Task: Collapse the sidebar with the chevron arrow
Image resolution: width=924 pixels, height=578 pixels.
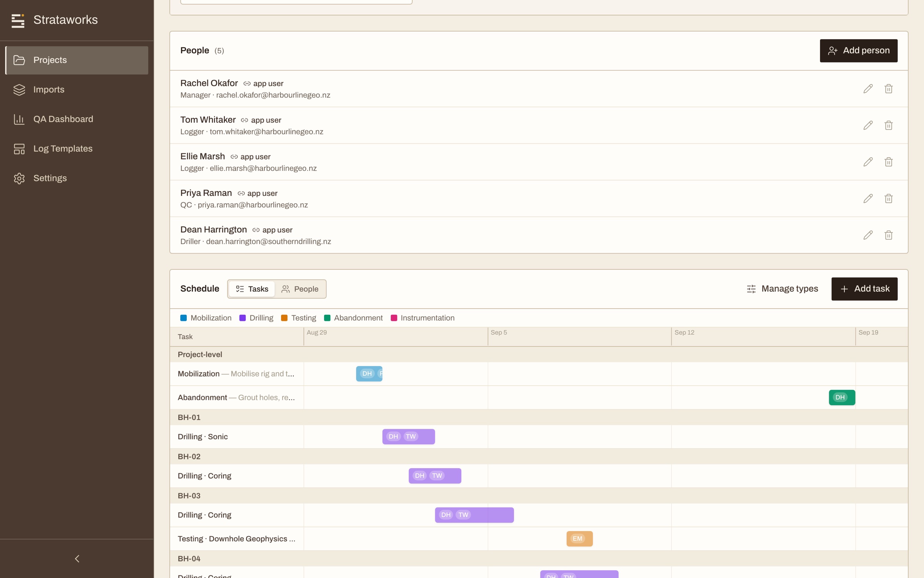Action: pos(77,558)
